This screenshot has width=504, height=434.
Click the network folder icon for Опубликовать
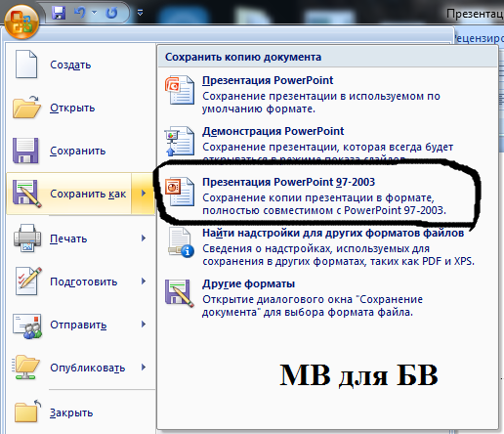(x=26, y=368)
